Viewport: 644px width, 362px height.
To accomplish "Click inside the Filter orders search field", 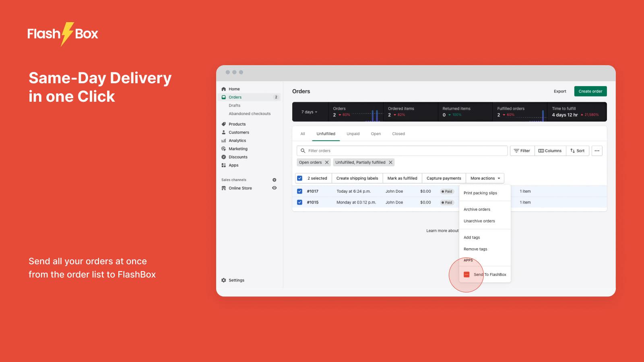I will (382, 150).
